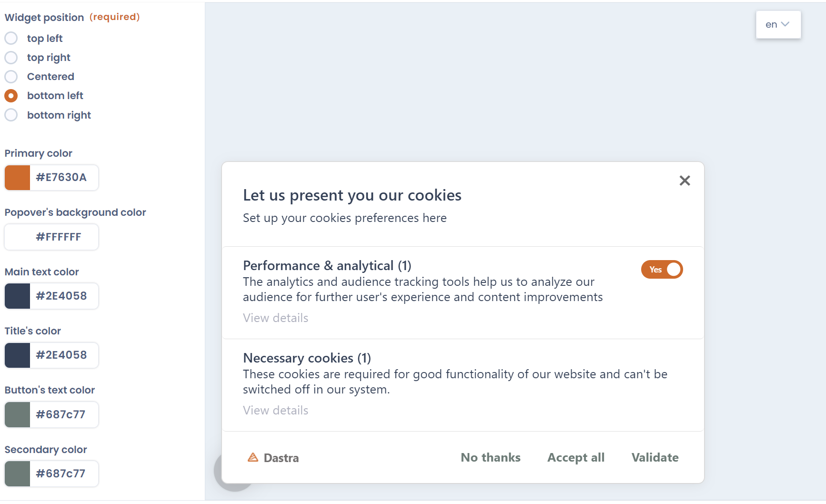Screen dimensions: 826x504
Task: Open the Primary color swatch picker
Action: [17, 177]
